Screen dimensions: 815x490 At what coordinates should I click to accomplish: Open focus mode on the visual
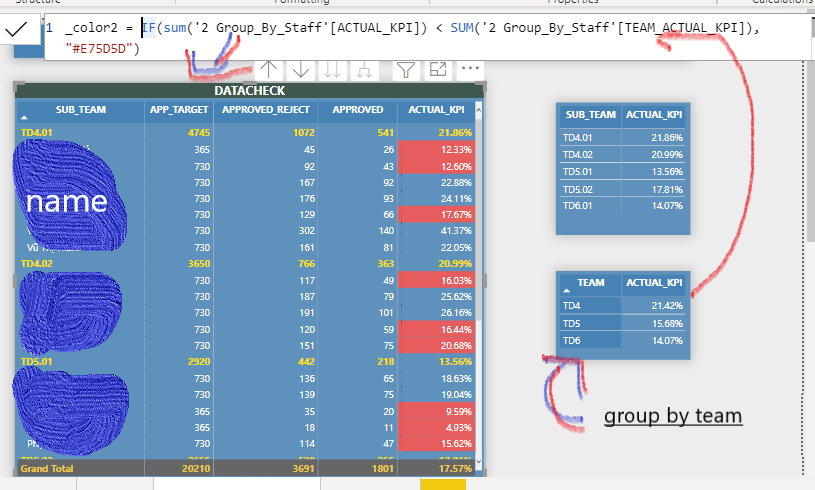click(x=438, y=69)
